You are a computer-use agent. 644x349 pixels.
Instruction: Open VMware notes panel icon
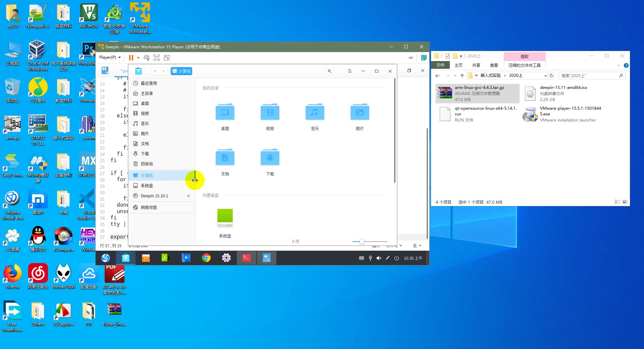[424, 58]
